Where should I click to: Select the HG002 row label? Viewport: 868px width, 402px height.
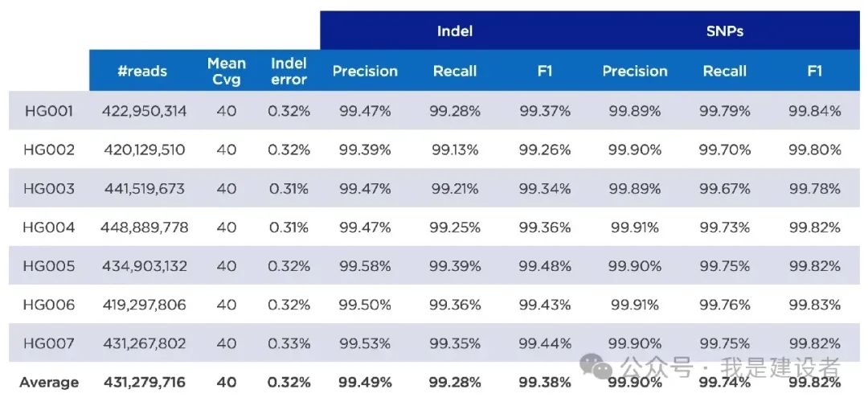(48, 150)
